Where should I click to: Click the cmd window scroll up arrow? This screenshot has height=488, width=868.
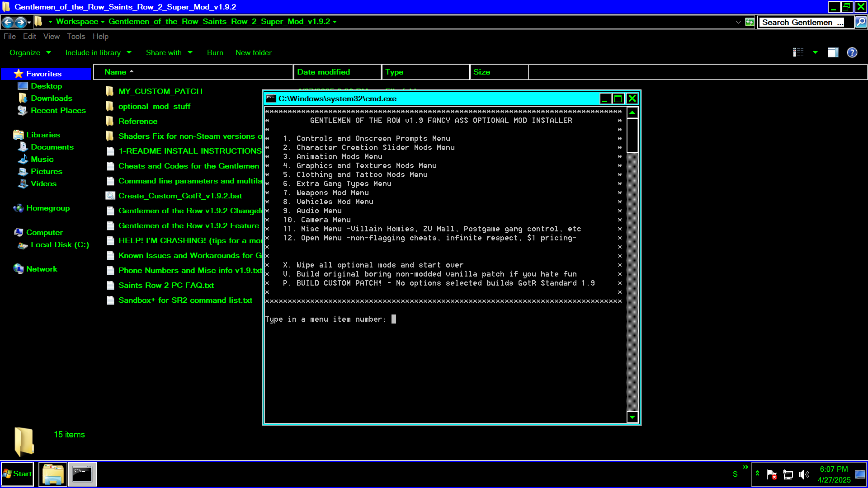click(632, 113)
